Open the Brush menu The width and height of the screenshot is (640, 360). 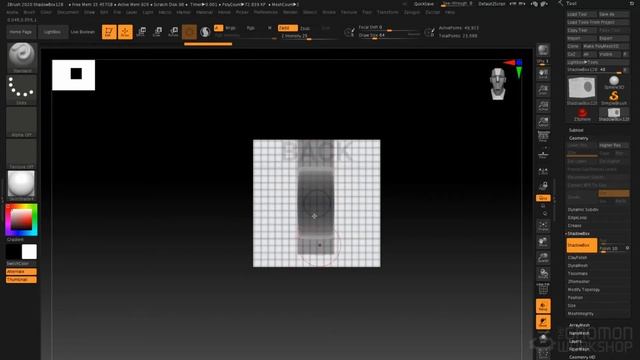(29, 12)
